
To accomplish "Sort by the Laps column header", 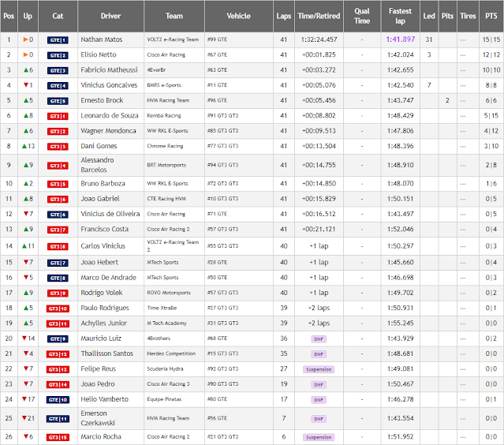I will [284, 16].
